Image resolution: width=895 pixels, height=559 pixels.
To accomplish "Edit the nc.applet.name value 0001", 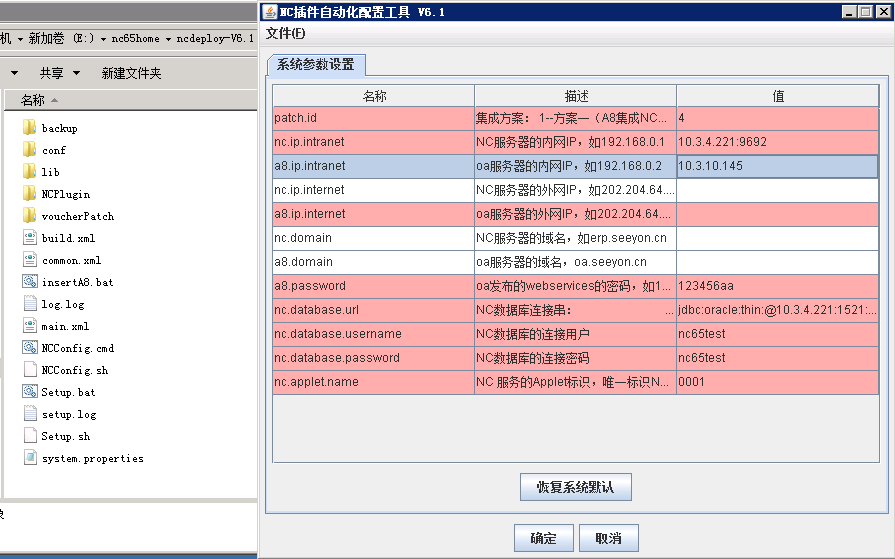I will (x=777, y=382).
